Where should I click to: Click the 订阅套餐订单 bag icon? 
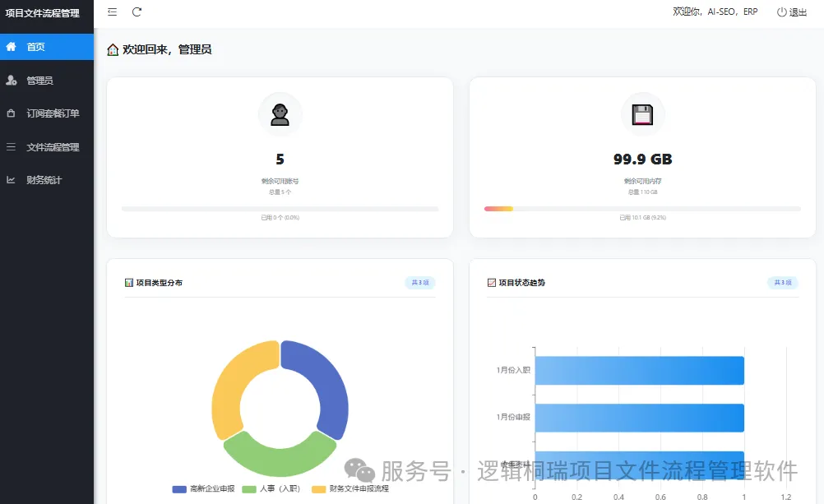pos(11,113)
